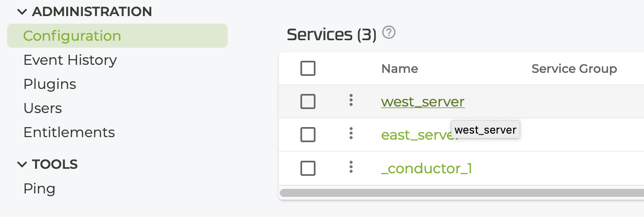Open the _conductor_1 service link
The width and height of the screenshot is (644, 217).
(x=426, y=168)
